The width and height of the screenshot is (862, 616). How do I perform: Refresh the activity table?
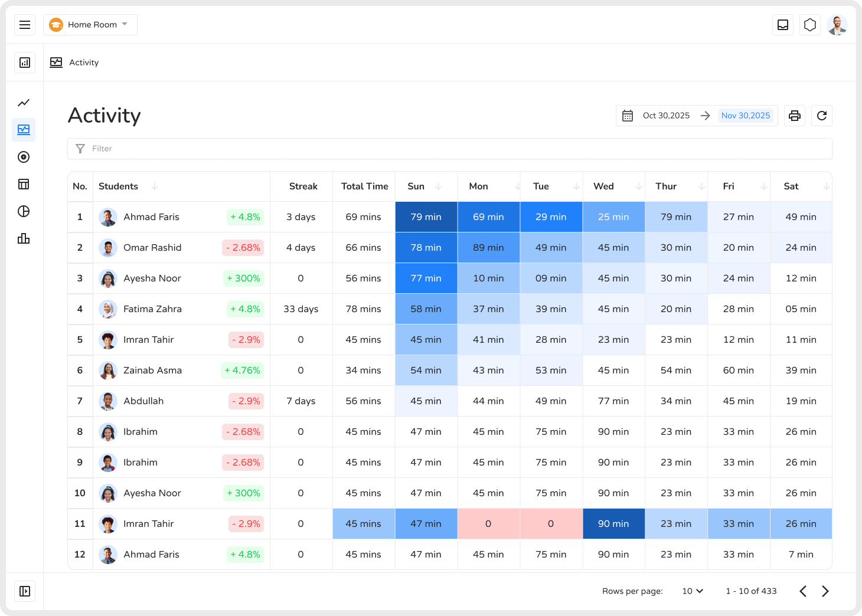(822, 116)
